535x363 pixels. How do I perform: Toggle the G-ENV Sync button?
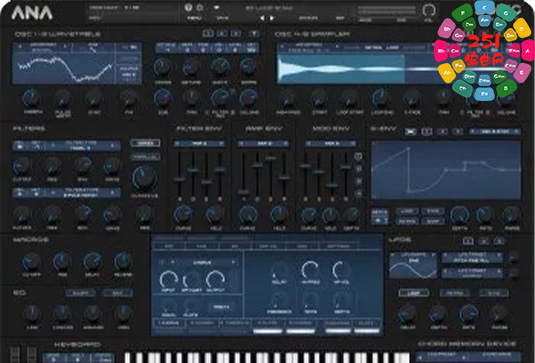coord(433,212)
